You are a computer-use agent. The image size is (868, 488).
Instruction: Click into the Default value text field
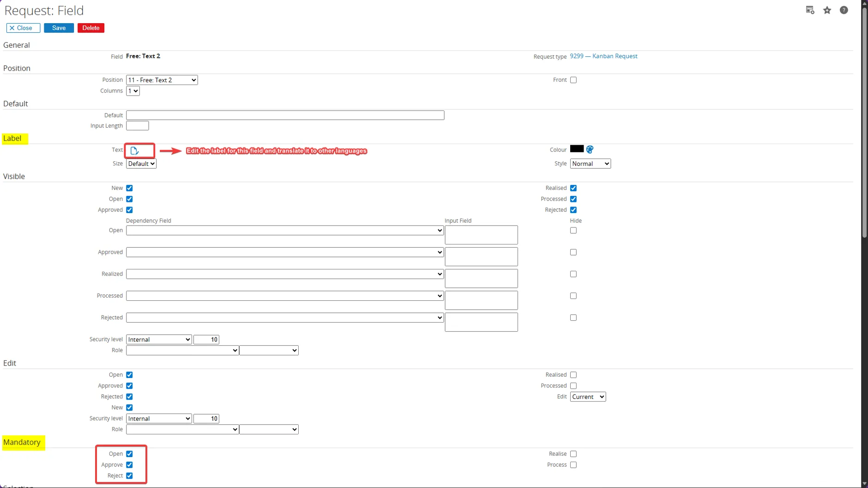pyautogui.click(x=285, y=115)
